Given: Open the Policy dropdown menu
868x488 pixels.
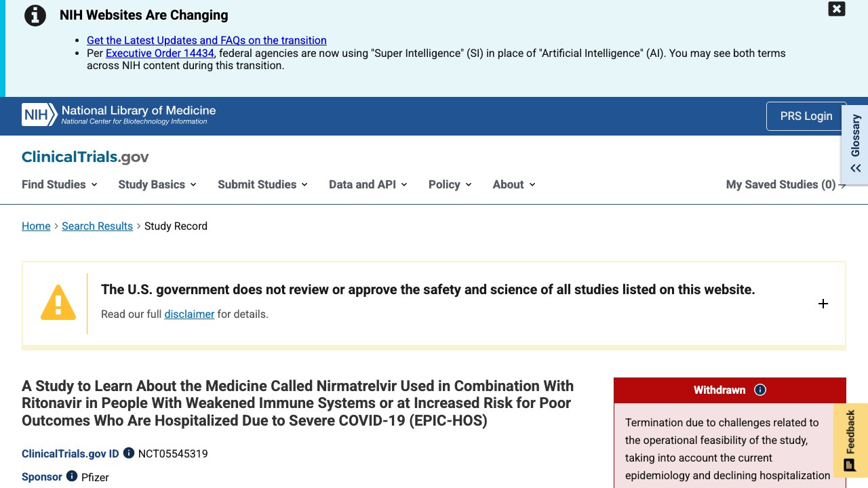Looking at the screenshot, I should (x=450, y=184).
